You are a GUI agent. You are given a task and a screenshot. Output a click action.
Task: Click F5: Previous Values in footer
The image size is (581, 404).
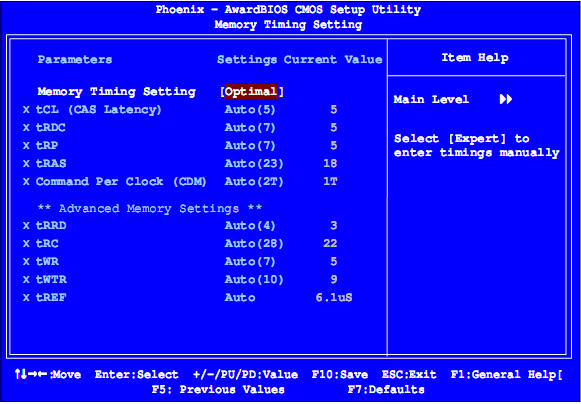tap(218, 390)
